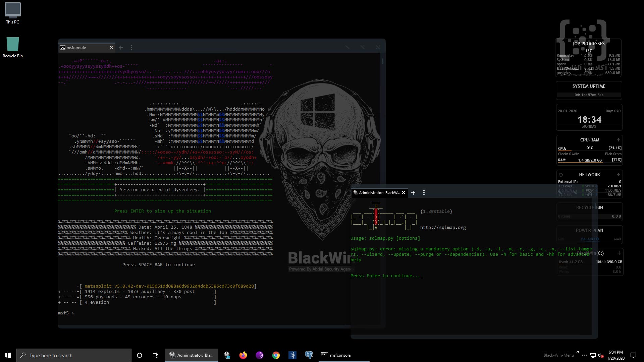
Task: Click 'Press ENTER to size up the situation'
Action: click(162, 211)
